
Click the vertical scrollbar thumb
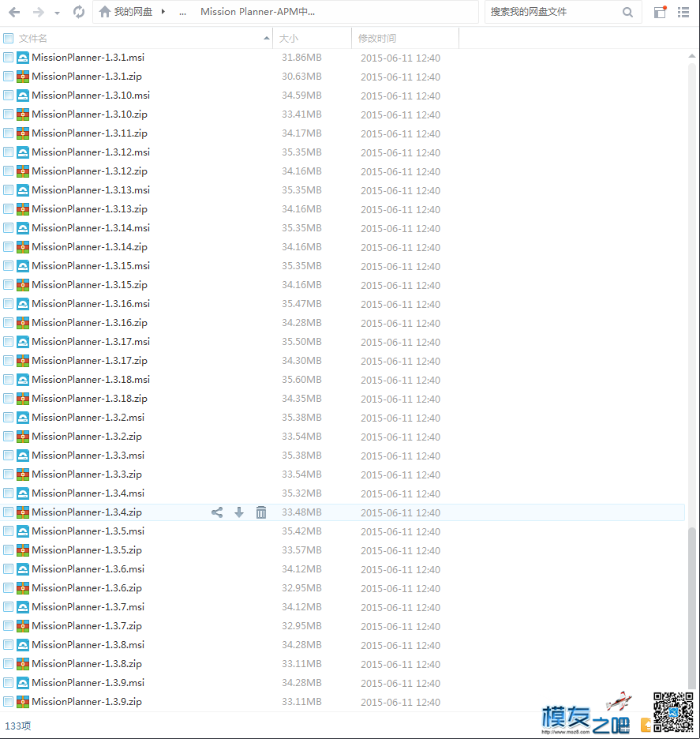coord(691,608)
